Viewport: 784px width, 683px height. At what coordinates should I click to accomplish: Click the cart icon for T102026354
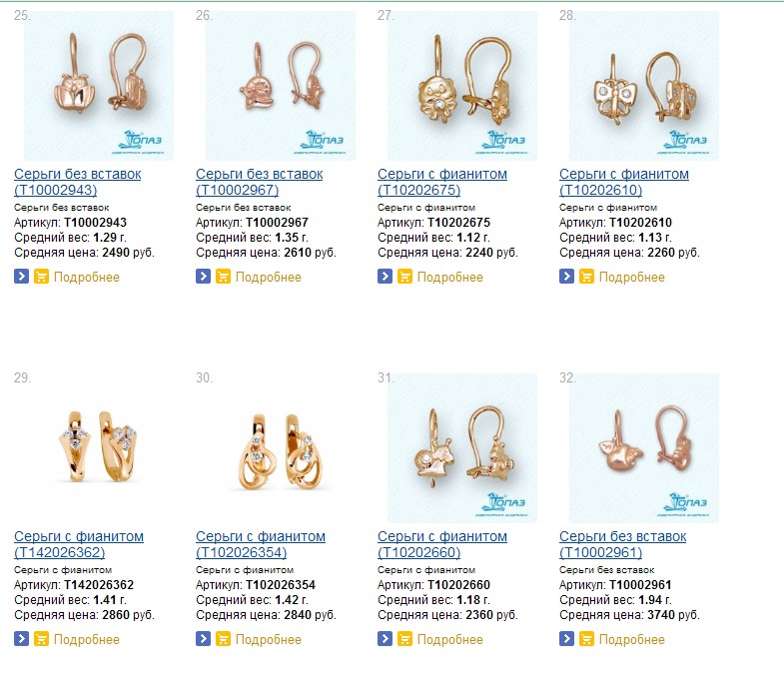pyautogui.click(x=223, y=638)
